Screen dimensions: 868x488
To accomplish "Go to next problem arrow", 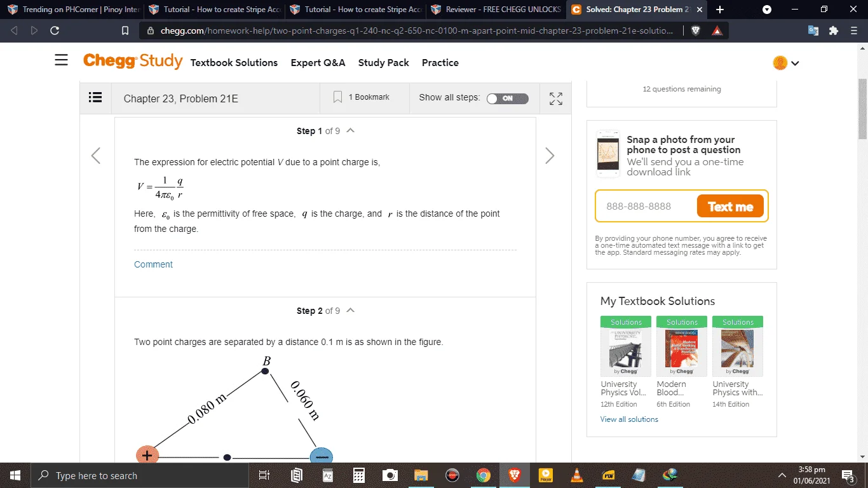I will (550, 156).
